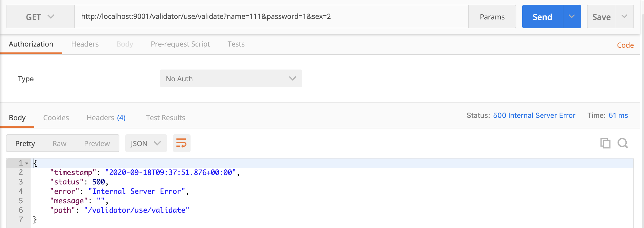Open the Test Results tab
The image size is (644, 228).
point(165,118)
